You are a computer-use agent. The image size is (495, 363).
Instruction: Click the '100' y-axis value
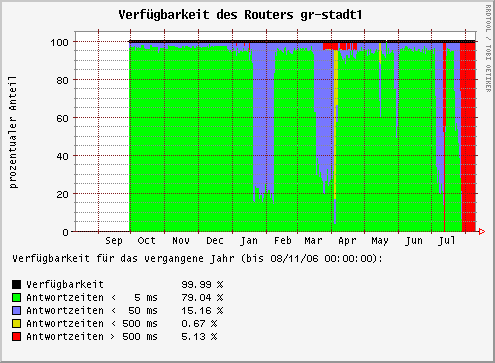click(x=59, y=43)
